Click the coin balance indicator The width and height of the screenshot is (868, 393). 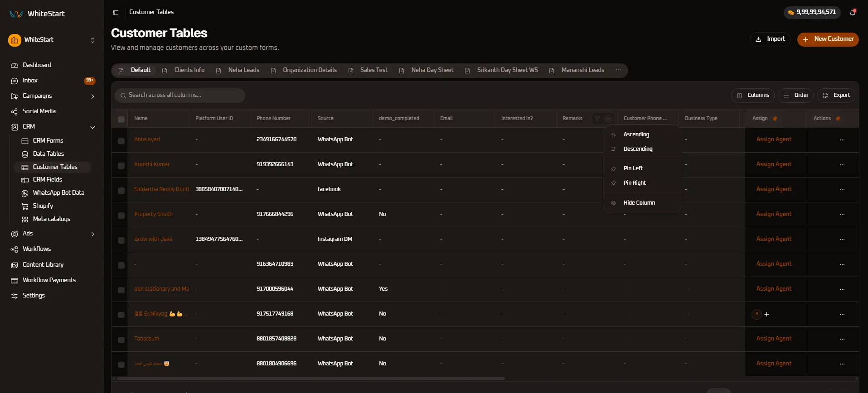pos(812,12)
